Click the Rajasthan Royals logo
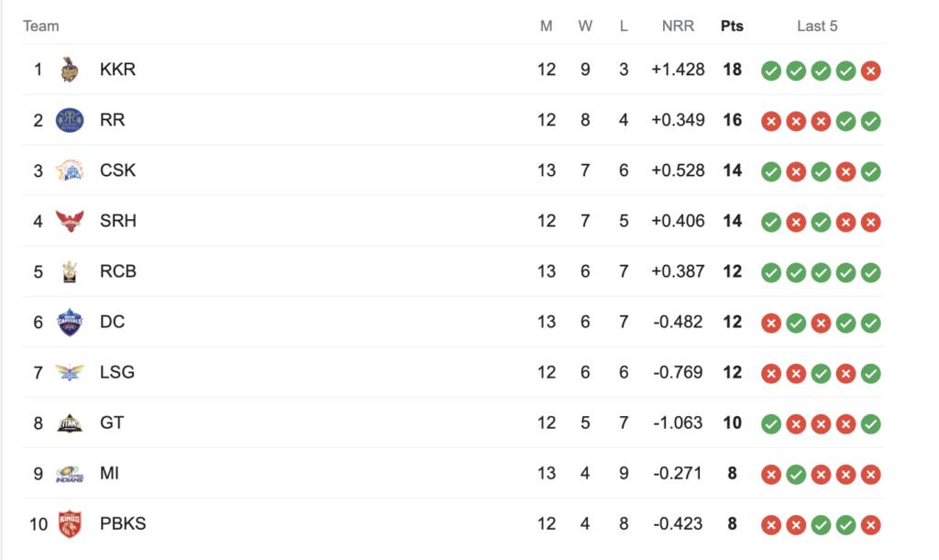 click(x=70, y=120)
